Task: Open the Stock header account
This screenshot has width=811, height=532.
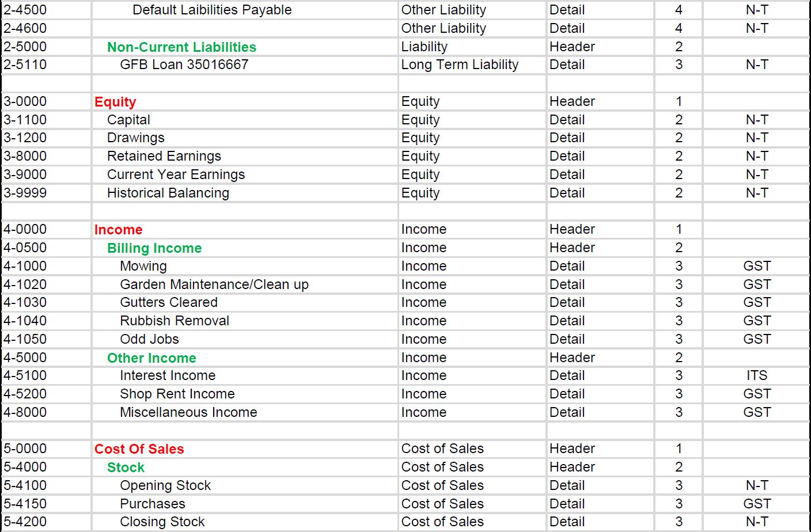Action: pos(126,467)
